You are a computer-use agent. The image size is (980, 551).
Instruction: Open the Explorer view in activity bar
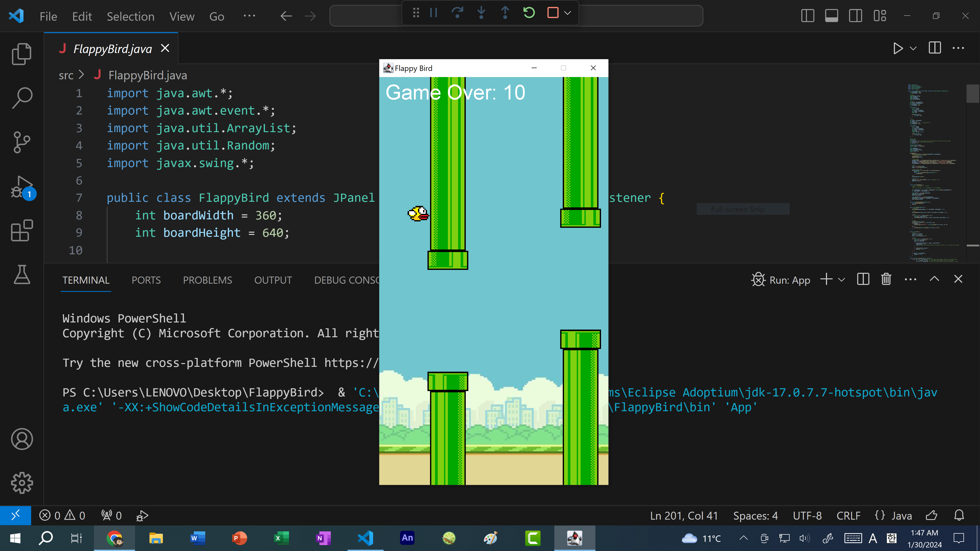pos(22,54)
